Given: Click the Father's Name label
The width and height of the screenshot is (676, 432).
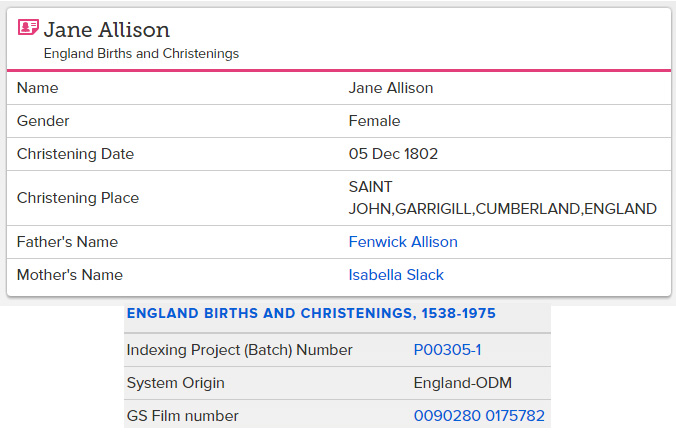Looking at the screenshot, I should [67, 242].
